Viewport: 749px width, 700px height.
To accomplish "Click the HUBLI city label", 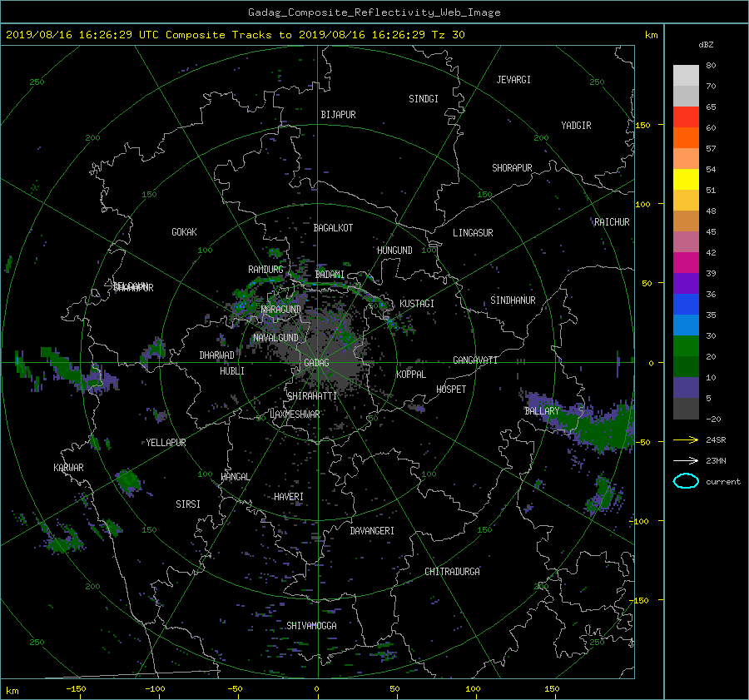I will pyautogui.click(x=232, y=370).
